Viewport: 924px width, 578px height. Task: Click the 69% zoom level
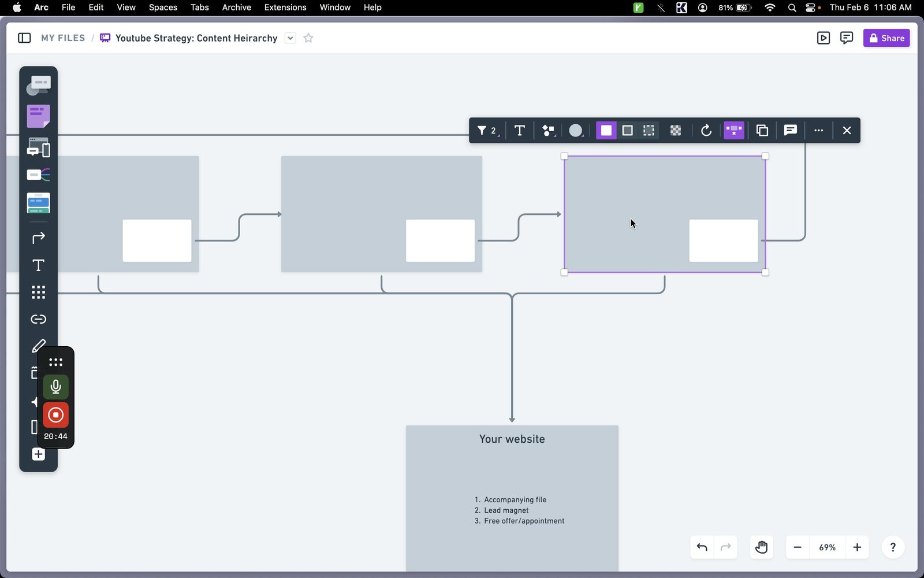pyautogui.click(x=828, y=547)
